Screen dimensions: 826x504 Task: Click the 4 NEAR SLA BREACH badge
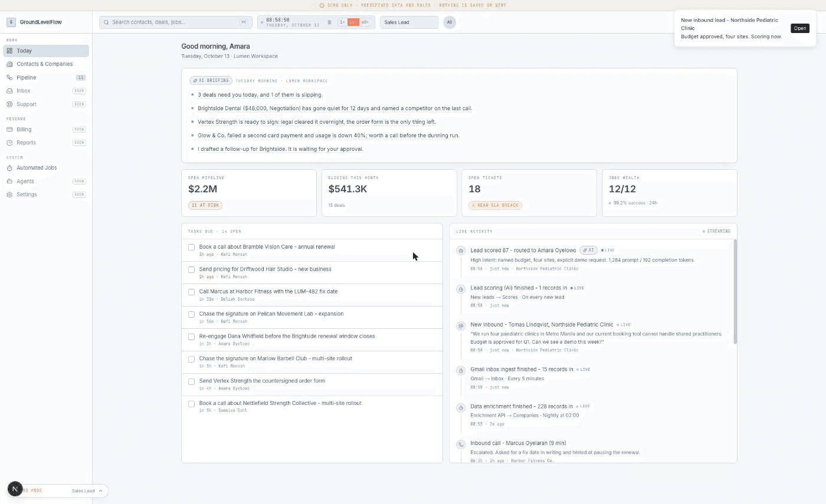(496, 205)
